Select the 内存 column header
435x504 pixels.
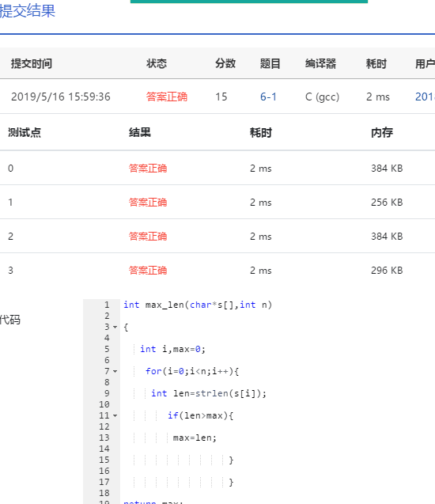click(x=382, y=132)
